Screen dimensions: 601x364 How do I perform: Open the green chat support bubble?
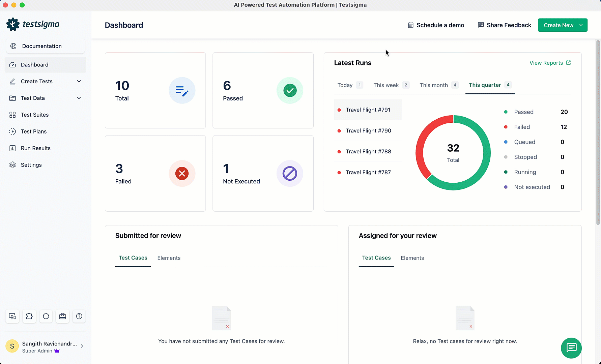pos(571,348)
